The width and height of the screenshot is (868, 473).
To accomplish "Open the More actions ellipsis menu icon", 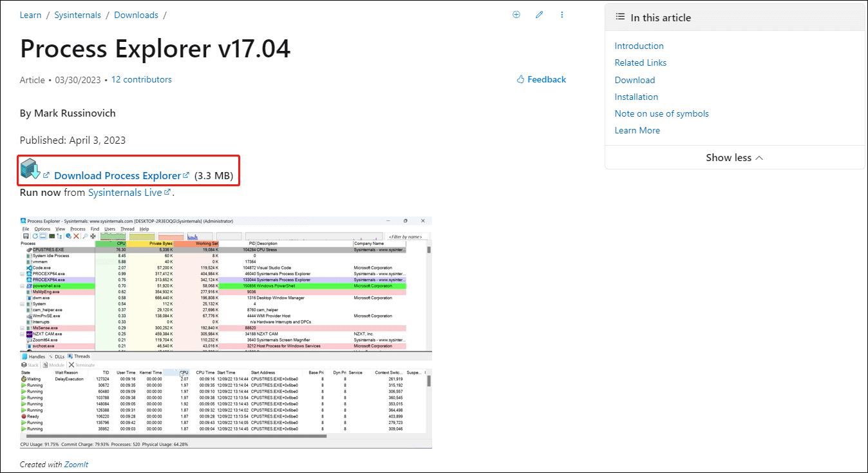I will point(561,14).
